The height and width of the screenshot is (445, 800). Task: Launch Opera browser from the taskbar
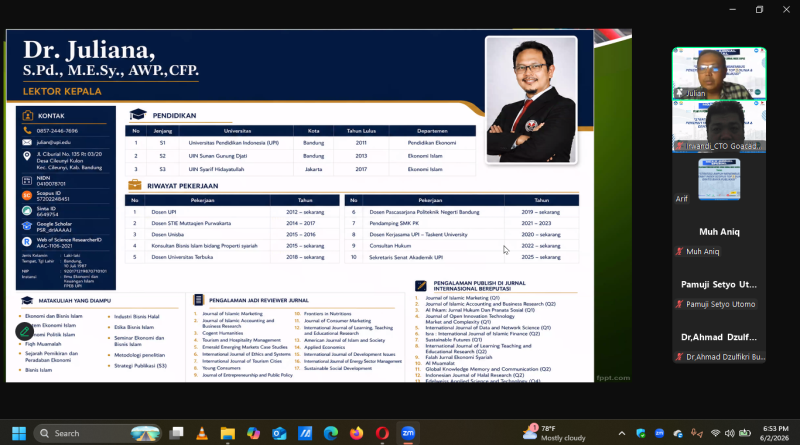382,433
